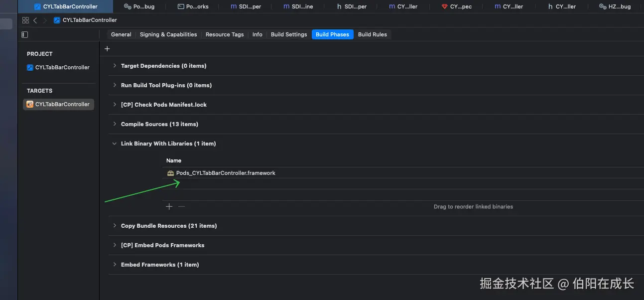The height and width of the screenshot is (300, 644).
Task: Select CYLTabBarController under PROJECT
Action: click(x=58, y=67)
